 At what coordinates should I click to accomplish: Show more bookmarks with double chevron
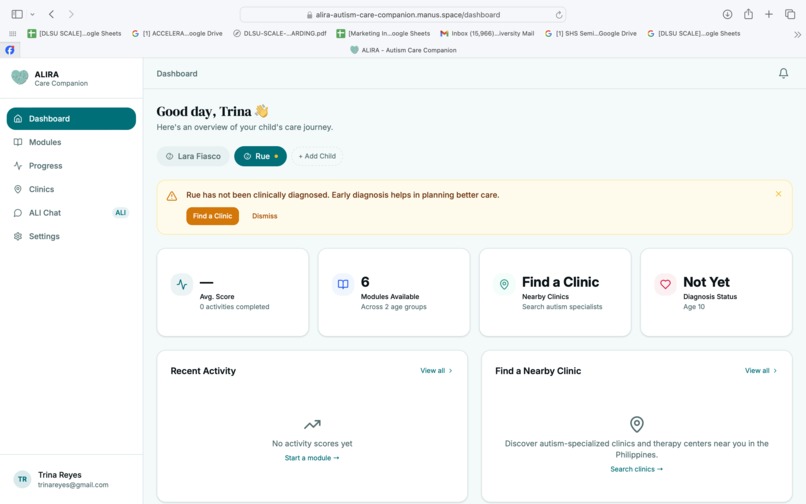(797, 34)
